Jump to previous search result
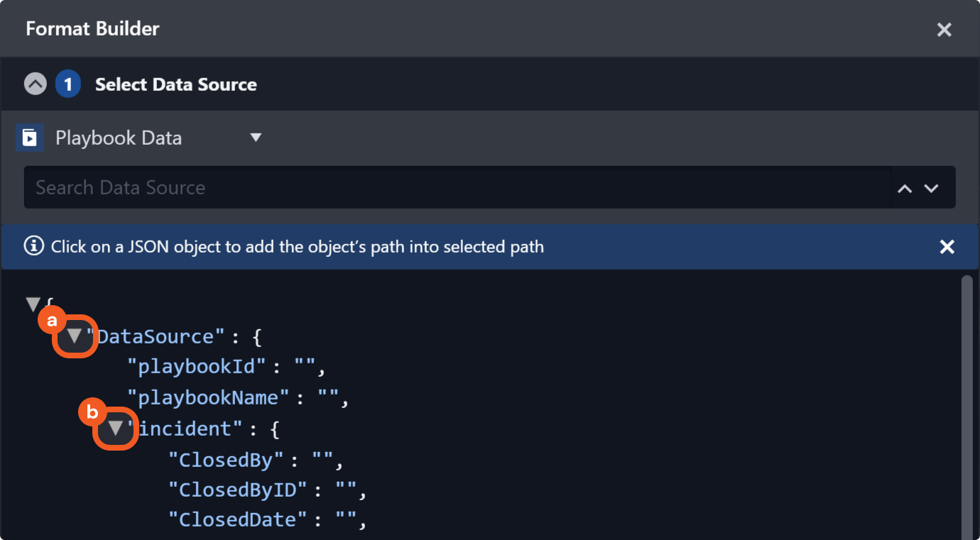980x540 pixels. 905,189
